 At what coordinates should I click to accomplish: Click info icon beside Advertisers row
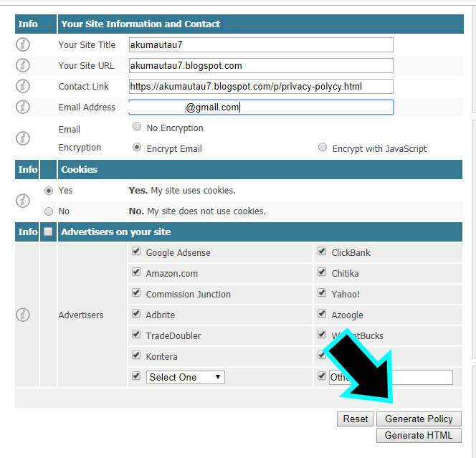pyautogui.click(x=23, y=315)
